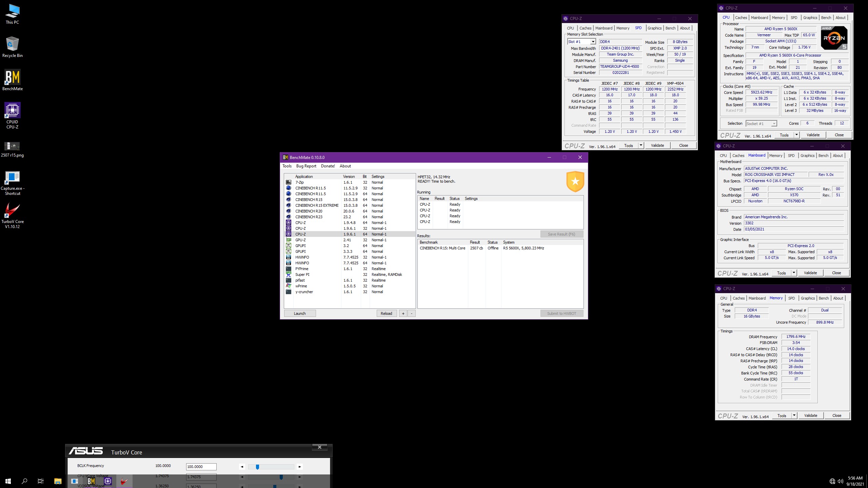The width and height of the screenshot is (868, 488).
Task: Open Tools dropdown arrow in CPU window
Action: [796, 135]
